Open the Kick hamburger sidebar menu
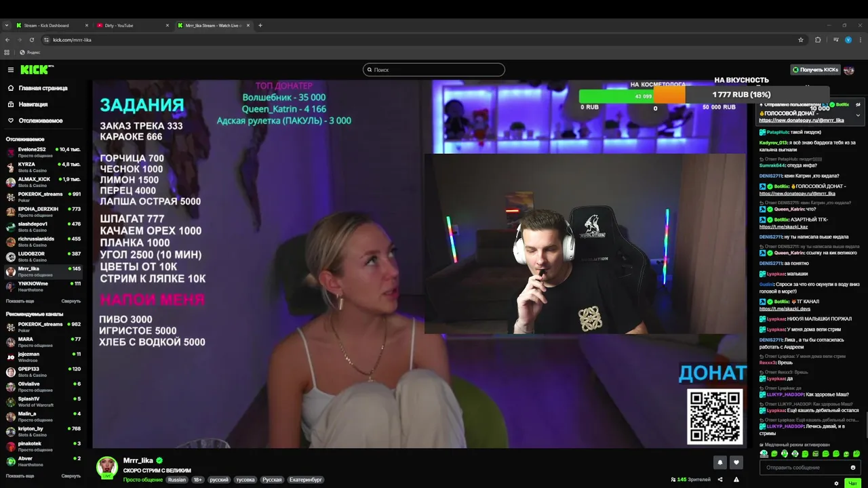868x488 pixels. pyautogui.click(x=11, y=70)
